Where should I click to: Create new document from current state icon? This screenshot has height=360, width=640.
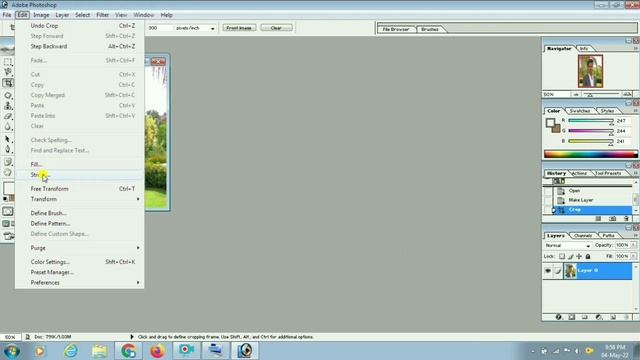pyautogui.click(x=598, y=219)
